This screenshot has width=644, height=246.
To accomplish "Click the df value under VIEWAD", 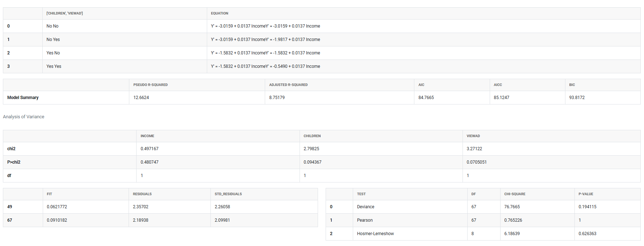I will coord(468,176).
